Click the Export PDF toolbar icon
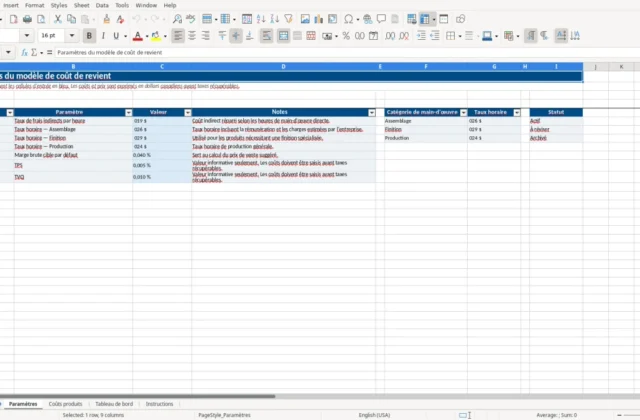Screen dimensions: 640x420 click(x=13, y=19)
